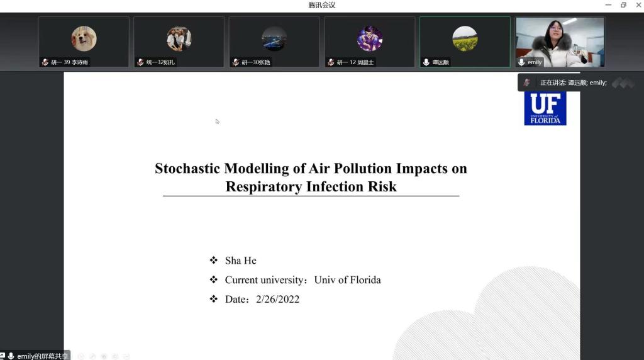Click the screen share icon at bottom-left
The width and height of the screenshot is (644, 360).
coord(3,356)
